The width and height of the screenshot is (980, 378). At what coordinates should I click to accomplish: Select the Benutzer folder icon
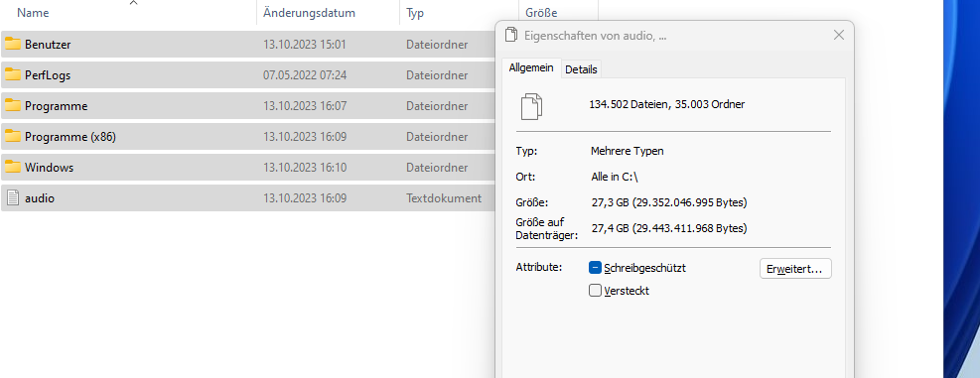click(13, 44)
